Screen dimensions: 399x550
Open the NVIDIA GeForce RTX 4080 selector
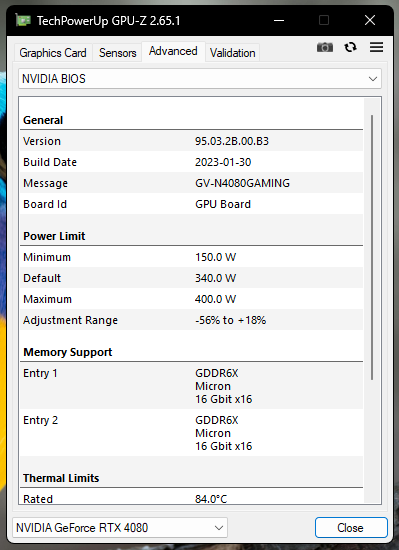120,528
